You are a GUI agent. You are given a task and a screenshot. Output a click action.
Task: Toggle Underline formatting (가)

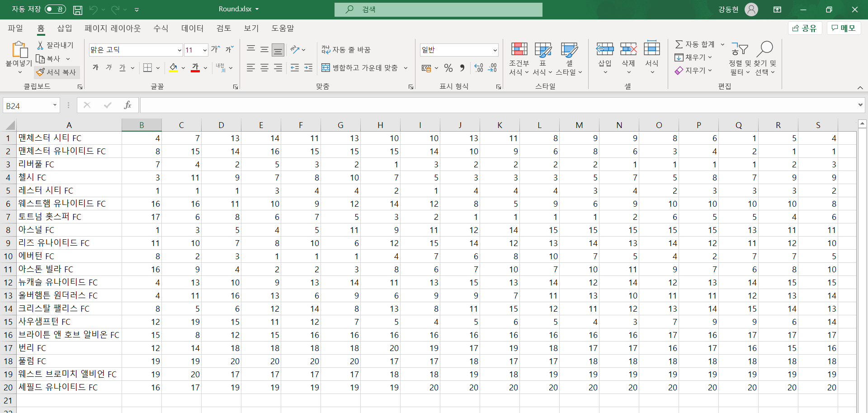pyautogui.click(x=122, y=68)
